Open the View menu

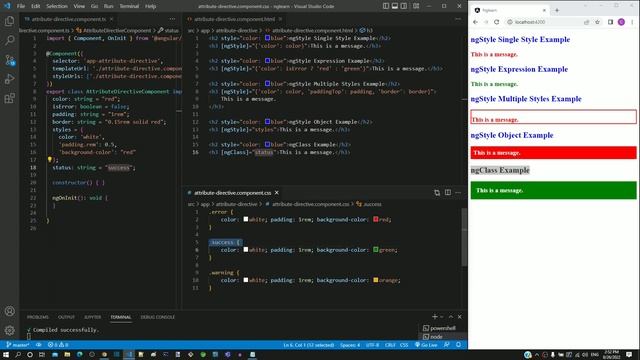coord(79,6)
